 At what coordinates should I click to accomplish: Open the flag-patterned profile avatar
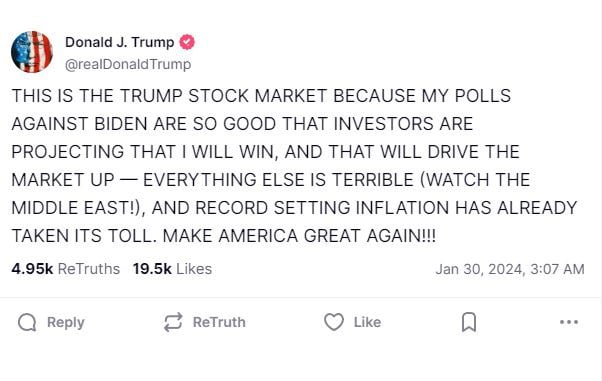pyautogui.click(x=32, y=52)
